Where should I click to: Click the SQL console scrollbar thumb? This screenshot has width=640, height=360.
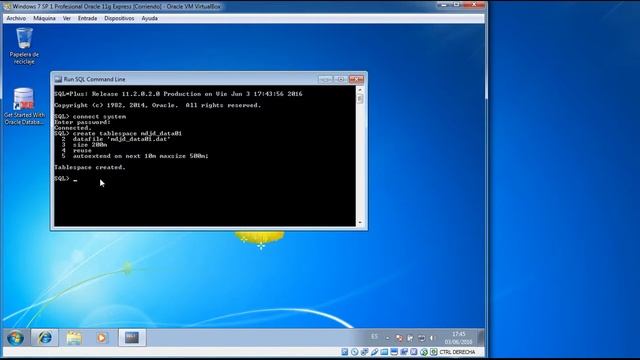pyautogui.click(x=360, y=99)
